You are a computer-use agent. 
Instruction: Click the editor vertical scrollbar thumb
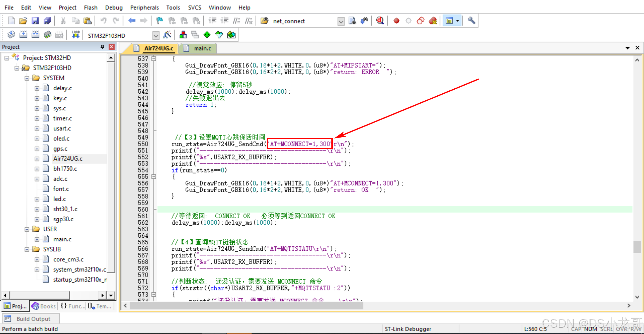click(637, 246)
